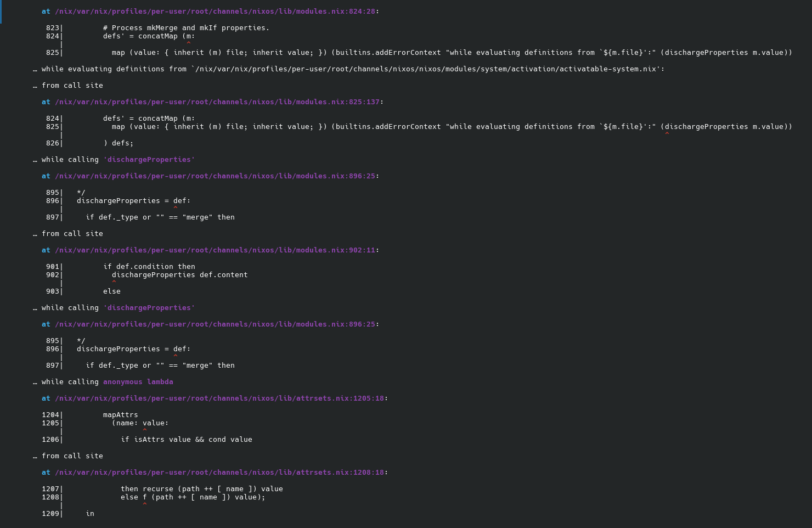Click the 'if def.condition then' code line

coord(149,266)
